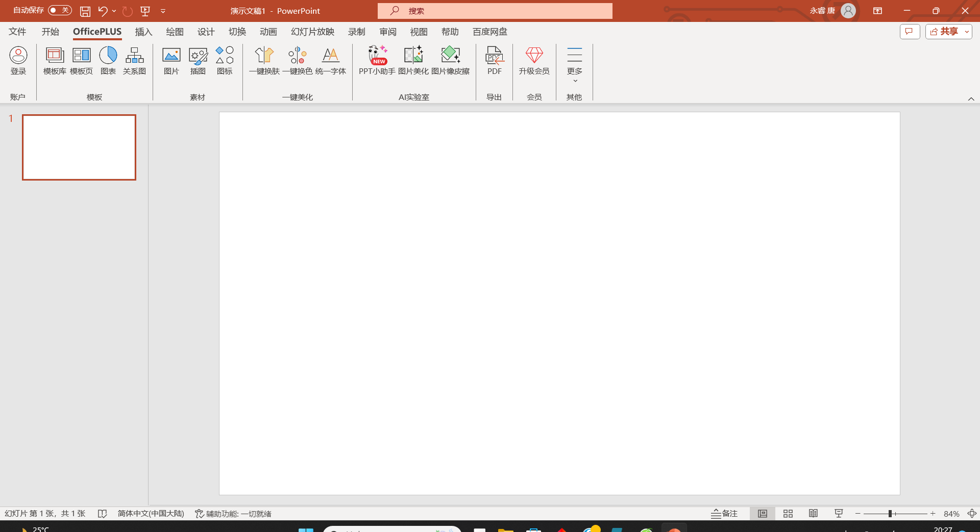Open the 关系图 diagram tool
This screenshot has height=532, width=980.
tap(134, 61)
